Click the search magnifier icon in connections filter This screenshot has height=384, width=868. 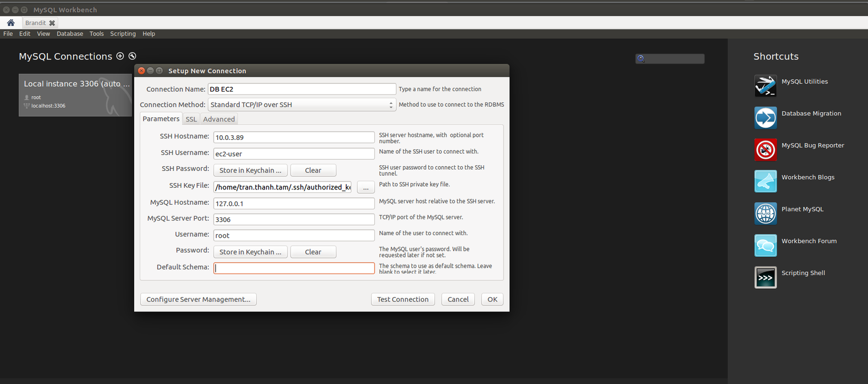[x=641, y=59]
